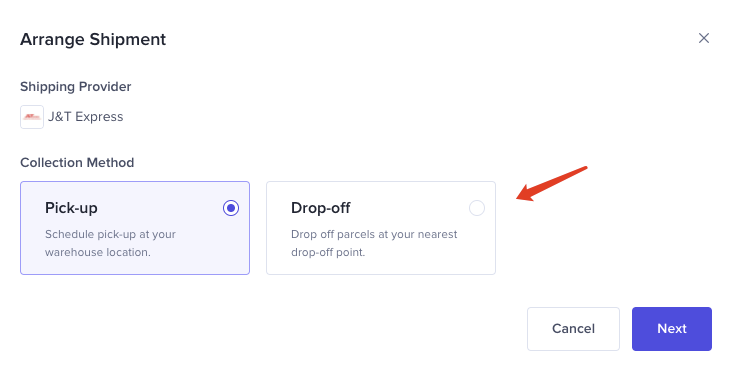Close the Arrange Shipment dialog
The image size is (733, 369).
pos(704,38)
